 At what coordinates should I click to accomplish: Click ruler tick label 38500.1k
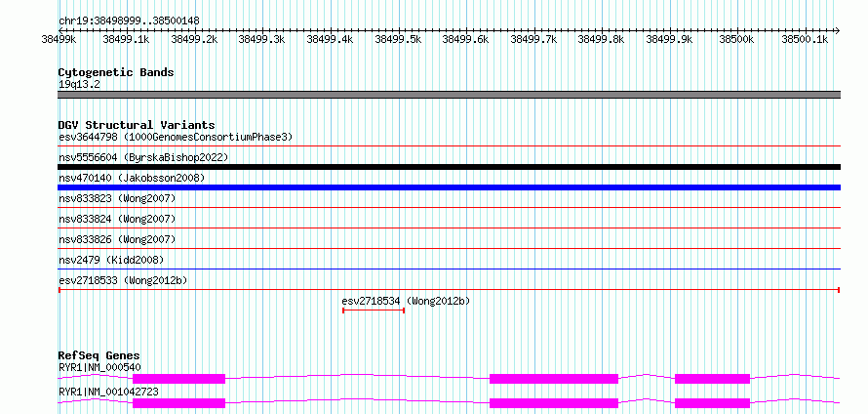[805, 39]
